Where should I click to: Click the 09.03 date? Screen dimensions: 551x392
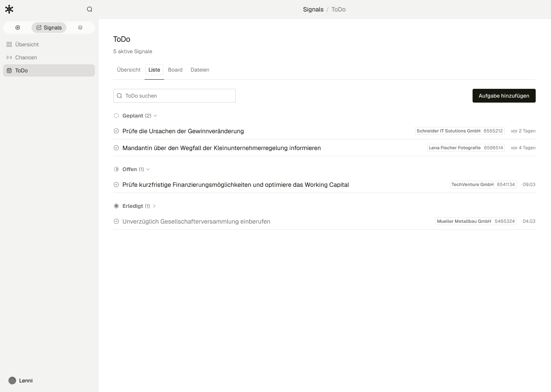[529, 185]
